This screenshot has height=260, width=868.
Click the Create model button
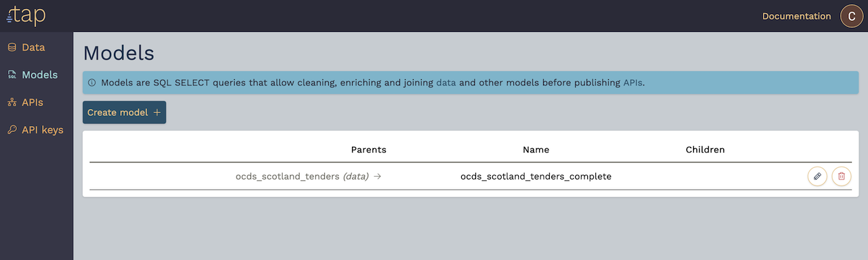124,112
